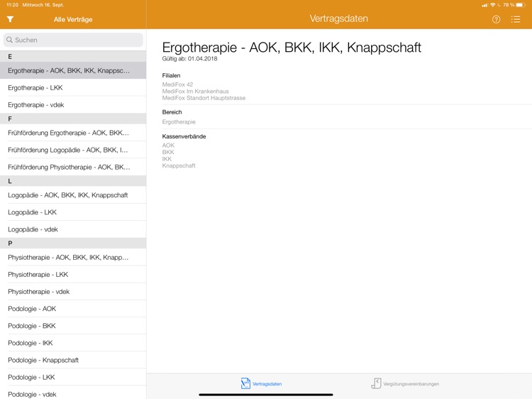Click the Vertragsdaten title in header bar
Viewport: 532px width, 399px height.
click(338, 18)
